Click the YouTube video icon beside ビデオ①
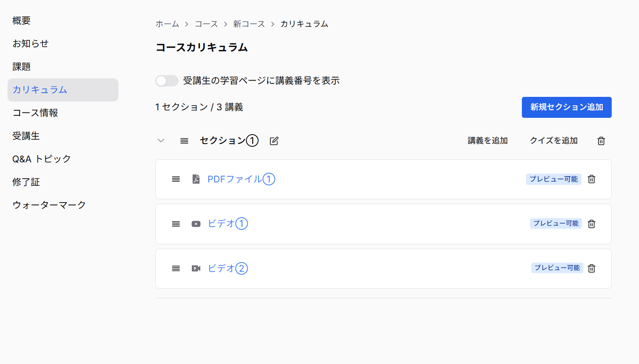The width and height of the screenshot is (639, 364). (196, 224)
